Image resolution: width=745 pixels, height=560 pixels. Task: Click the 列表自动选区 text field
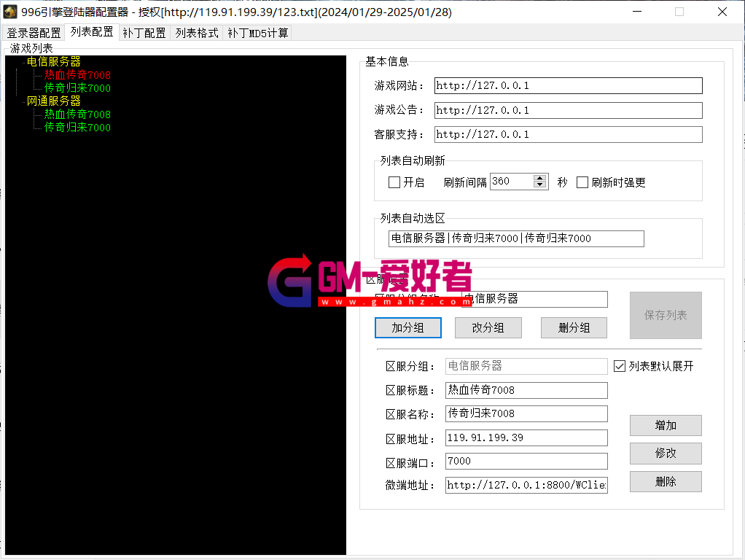pos(516,238)
